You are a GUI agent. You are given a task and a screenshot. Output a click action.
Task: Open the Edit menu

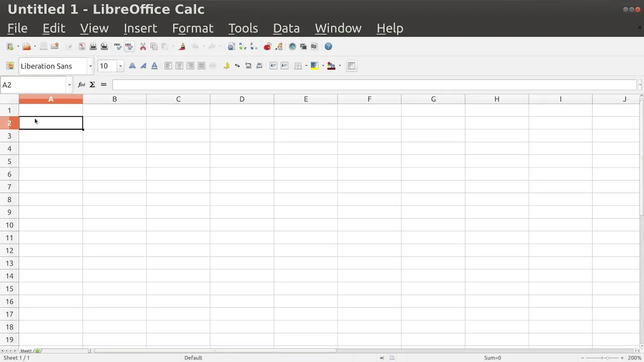click(x=54, y=28)
